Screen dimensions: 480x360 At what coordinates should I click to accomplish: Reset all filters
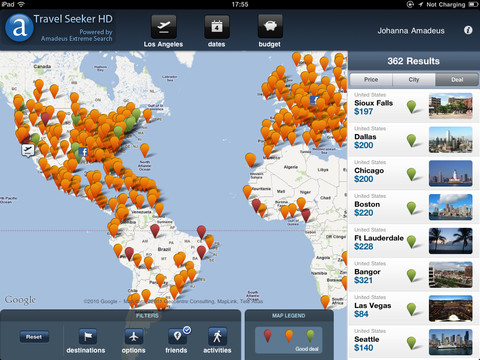click(34, 337)
